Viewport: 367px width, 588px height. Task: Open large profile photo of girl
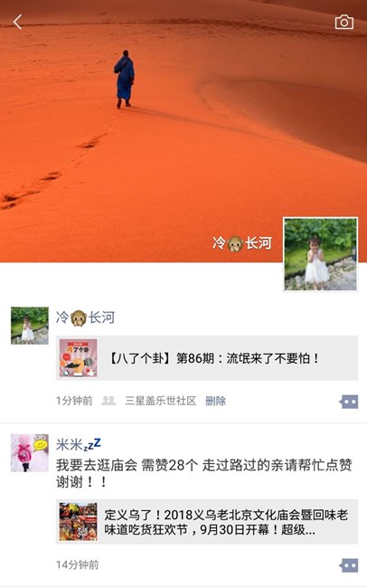tap(321, 254)
